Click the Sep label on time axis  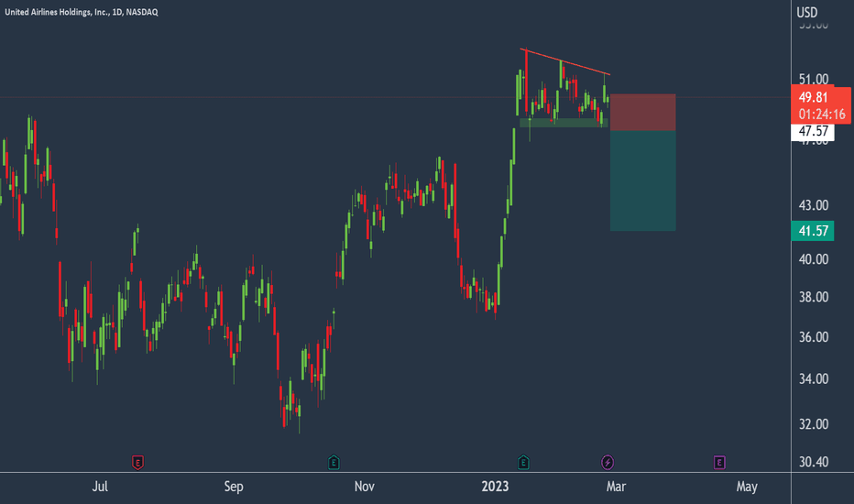(234, 487)
